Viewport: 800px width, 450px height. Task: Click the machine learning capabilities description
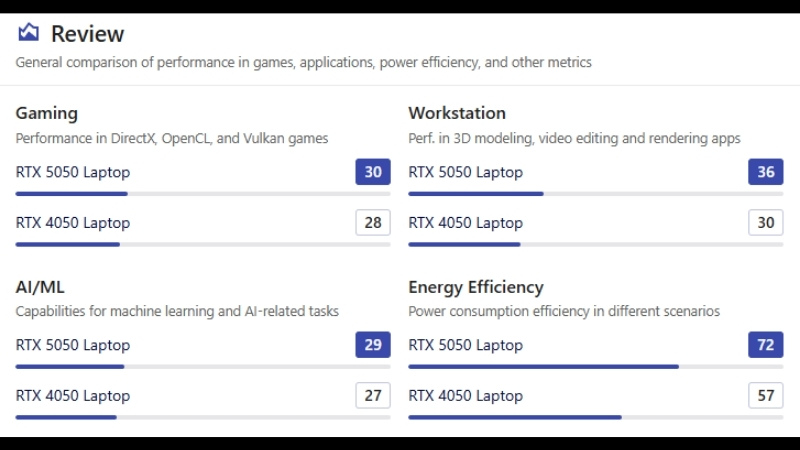point(177,311)
